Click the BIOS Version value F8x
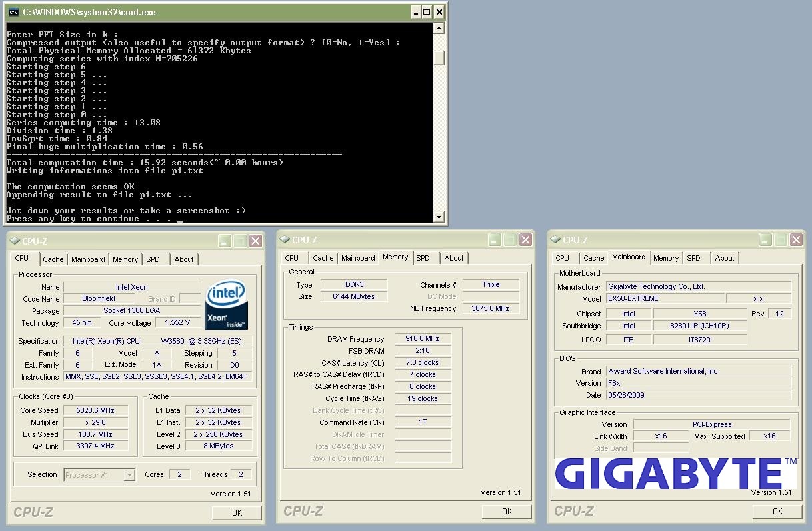The height and width of the screenshot is (531, 812). coord(699,383)
